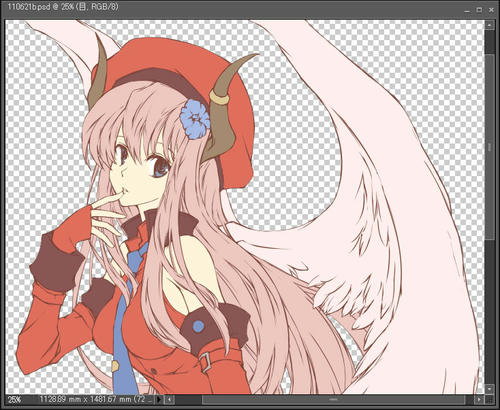Click the document dimensions status text
500x410 pixels.
(95, 399)
